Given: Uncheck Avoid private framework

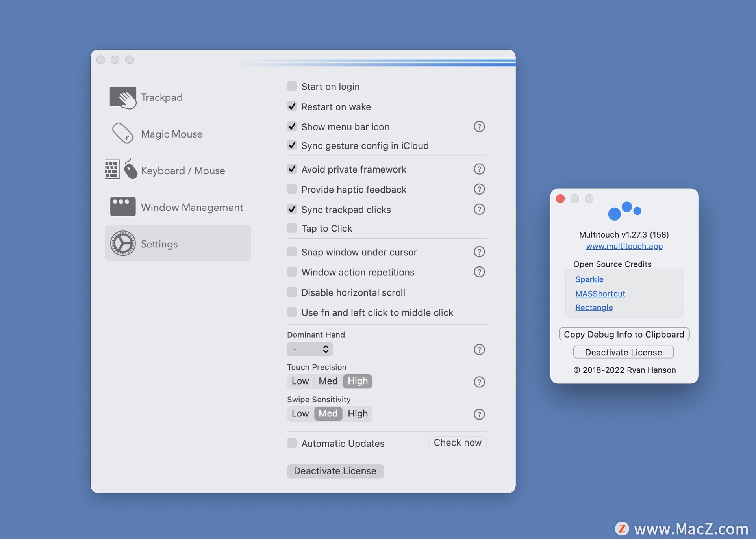Looking at the screenshot, I should 292,169.
